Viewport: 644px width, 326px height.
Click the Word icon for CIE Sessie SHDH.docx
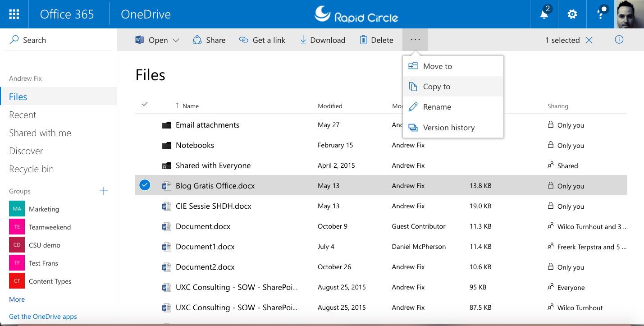(x=167, y=206)
